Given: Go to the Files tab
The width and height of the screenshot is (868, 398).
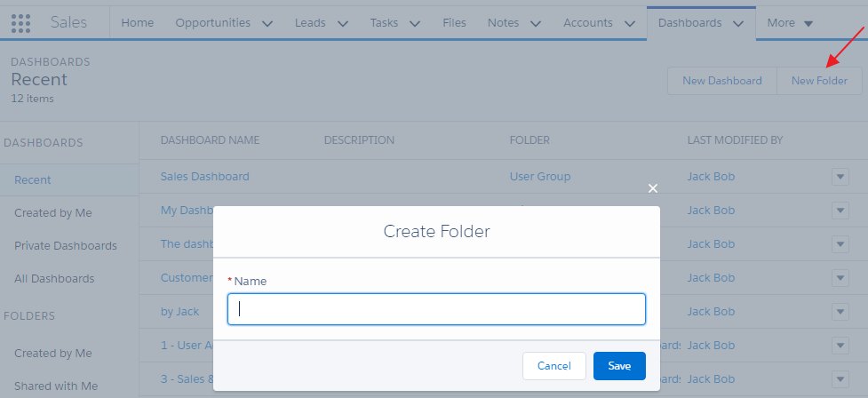Looking at the screenshot, I should [454, 23].
